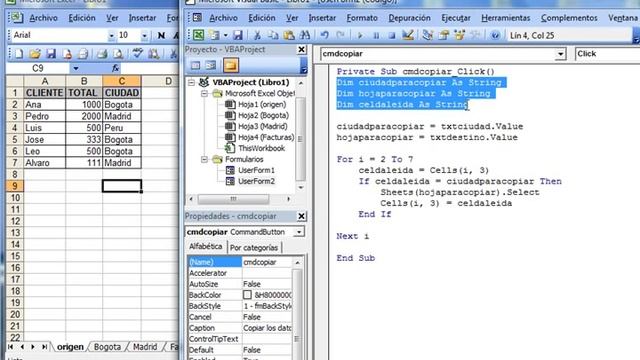640x360 pixels.
Task: Open Formato menu in VBA editor
Action: [x=362, y=18]
